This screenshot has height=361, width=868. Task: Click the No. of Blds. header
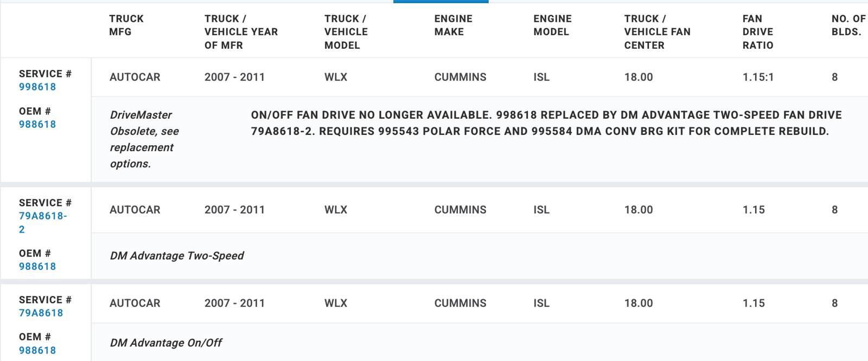point(848,25)
